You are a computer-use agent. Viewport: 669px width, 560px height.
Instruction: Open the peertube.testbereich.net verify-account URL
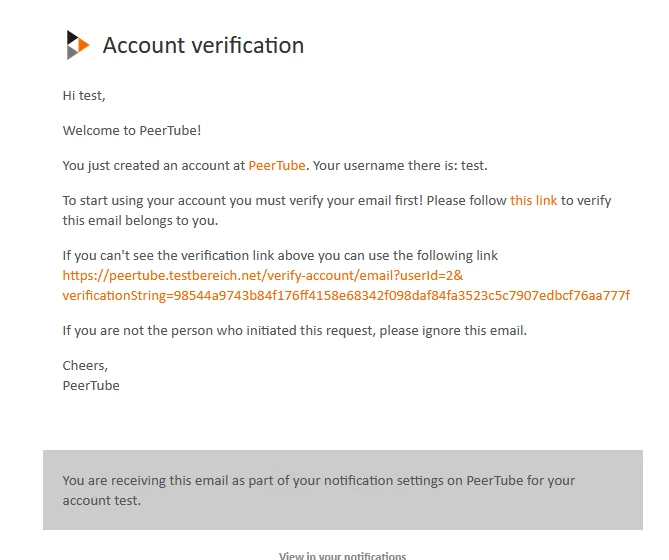coord(262,275)
